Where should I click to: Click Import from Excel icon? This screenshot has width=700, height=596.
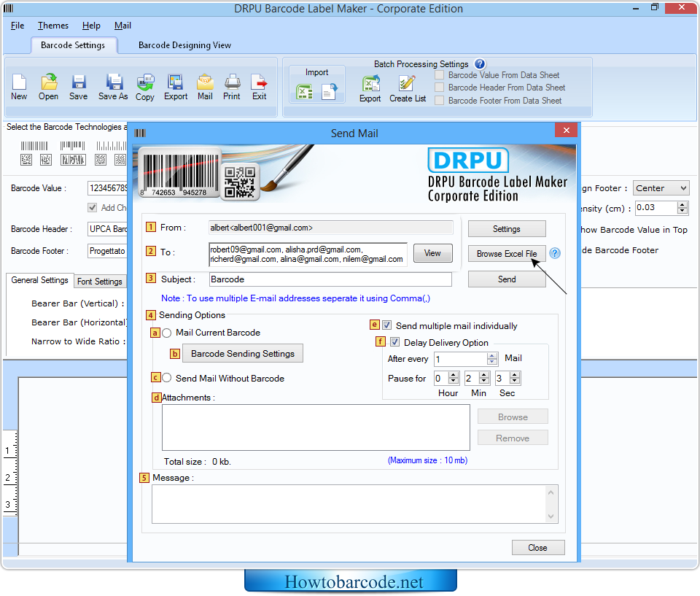coord(305,92)
